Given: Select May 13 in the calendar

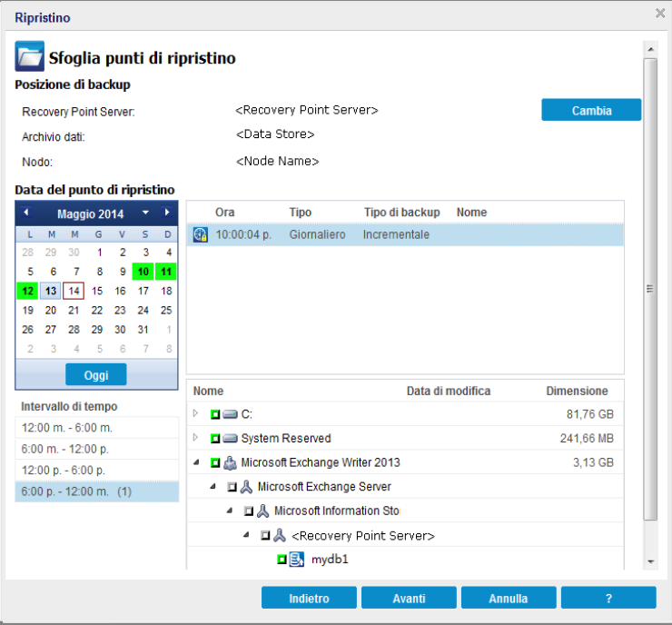Looking at the screenshot, I should click(x=51, y=291).
